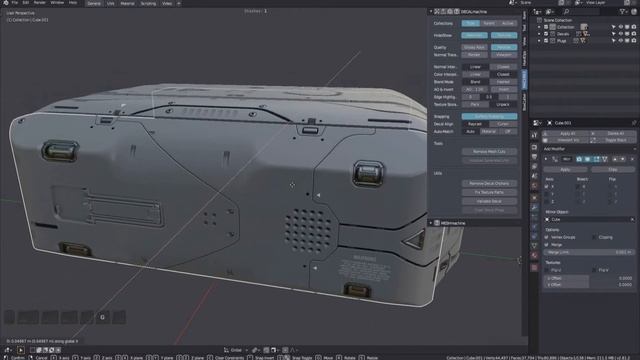Expand the Decals tree row arrow
The width and height of the screenshot is (640, 360).
coord(539,34)
